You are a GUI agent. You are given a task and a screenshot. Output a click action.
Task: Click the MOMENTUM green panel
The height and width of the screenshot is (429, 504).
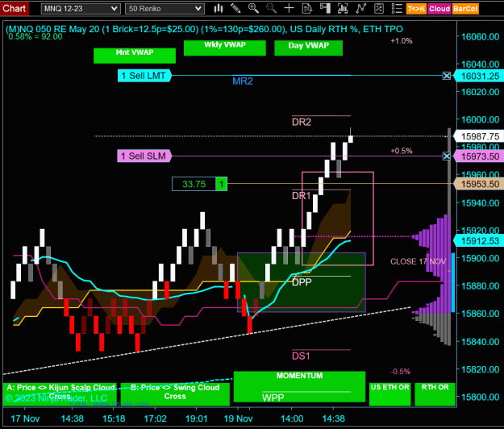pos(299,386)
